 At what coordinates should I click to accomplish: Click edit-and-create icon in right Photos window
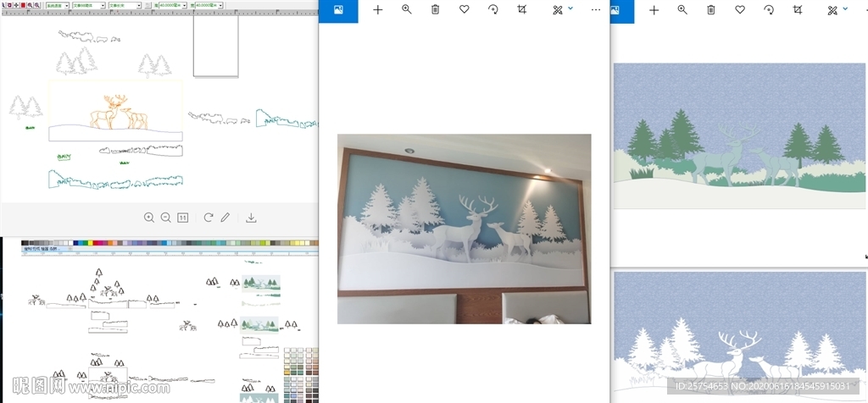(x=832, y=10)
